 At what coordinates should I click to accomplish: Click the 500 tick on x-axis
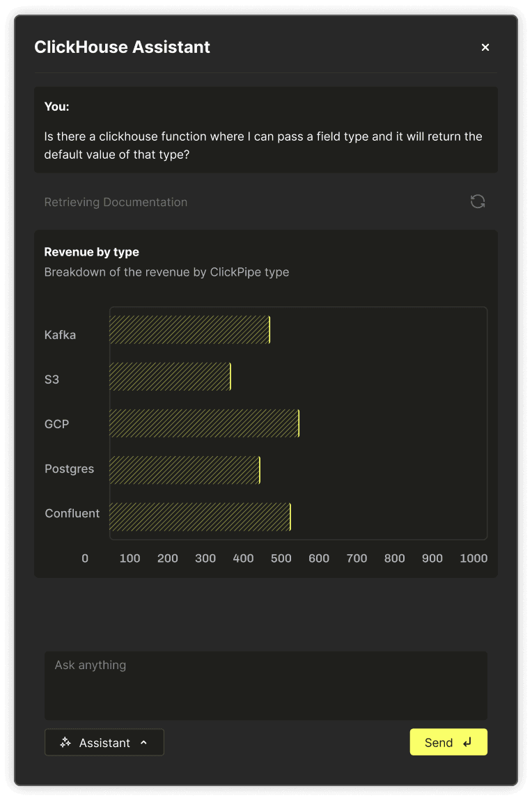pyautogui.click(x=281, y=558)
